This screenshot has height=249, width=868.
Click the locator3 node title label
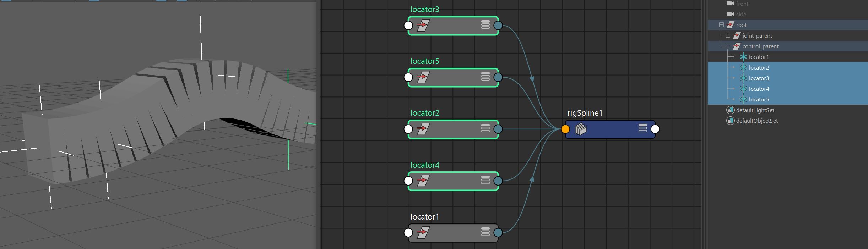[x=425, y=9]
